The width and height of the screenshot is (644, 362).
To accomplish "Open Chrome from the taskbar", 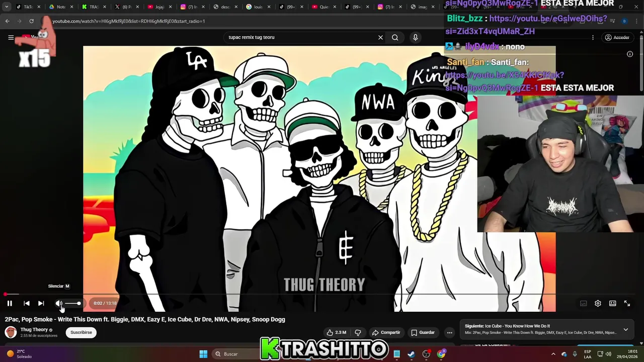I will coord(441,354).
